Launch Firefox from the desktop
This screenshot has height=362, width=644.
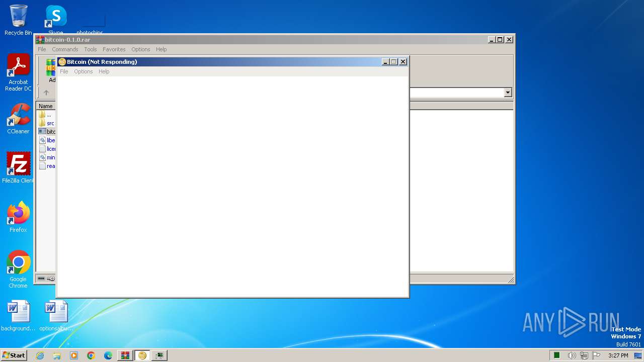click(x=18, y=217)
